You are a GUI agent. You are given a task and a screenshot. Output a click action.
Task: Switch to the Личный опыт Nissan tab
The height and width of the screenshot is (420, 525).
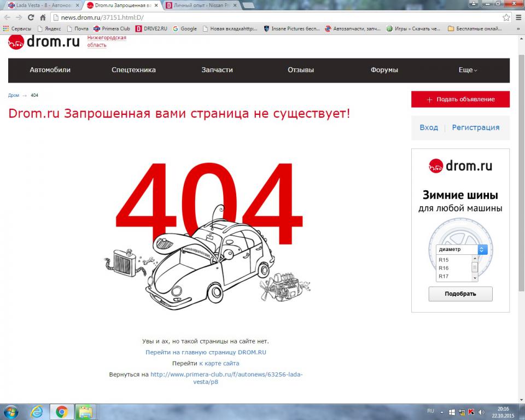coord(202,5)
